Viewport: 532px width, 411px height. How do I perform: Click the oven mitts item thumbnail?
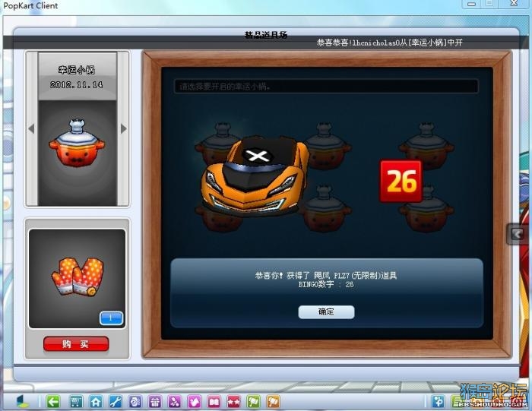(x=78, y=276)
